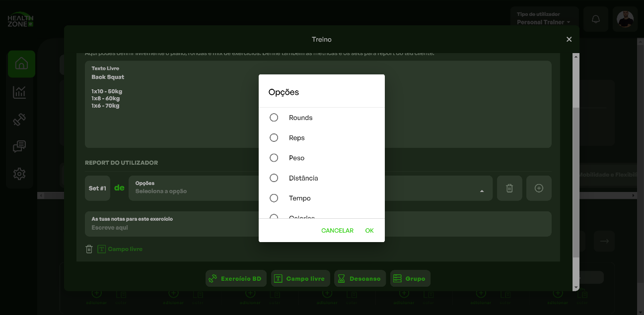644x315 pixels.
Task: Open the statistics chart sidebar icon
Action: pos(20,92)
